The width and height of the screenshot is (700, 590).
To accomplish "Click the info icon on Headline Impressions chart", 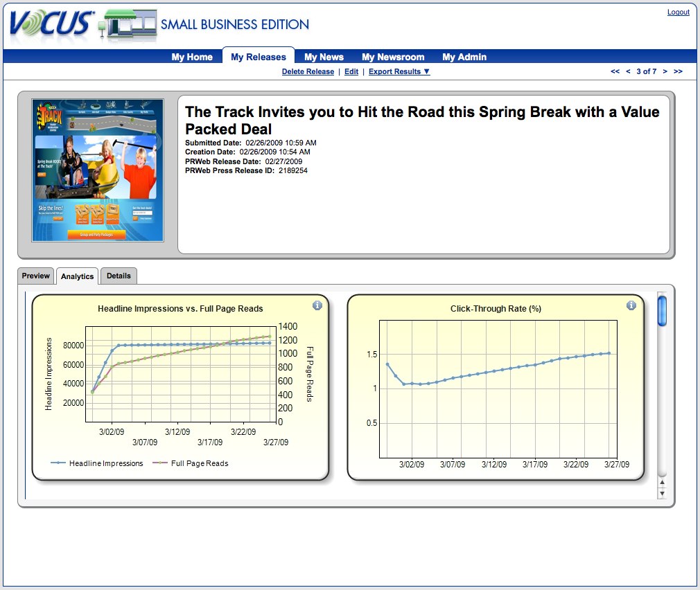I will 317,305.
